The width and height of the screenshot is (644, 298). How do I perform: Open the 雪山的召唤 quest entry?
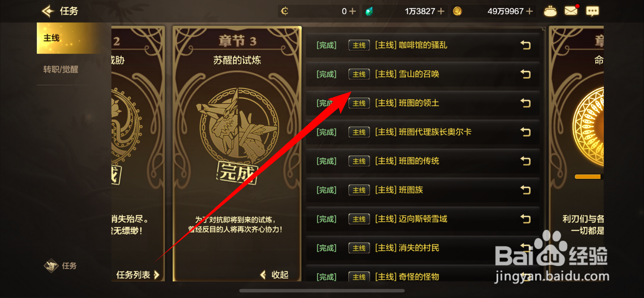(423, 74)
